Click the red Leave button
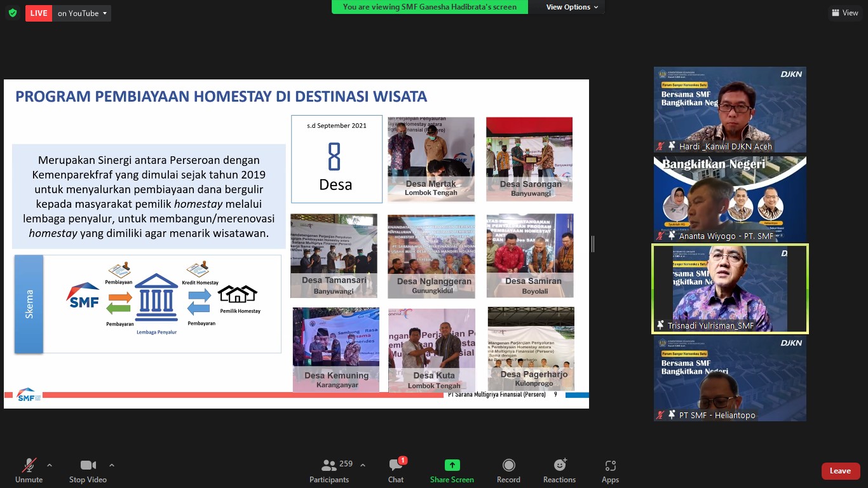The height and width of the screenshot is (488, 868). point(840,471)
